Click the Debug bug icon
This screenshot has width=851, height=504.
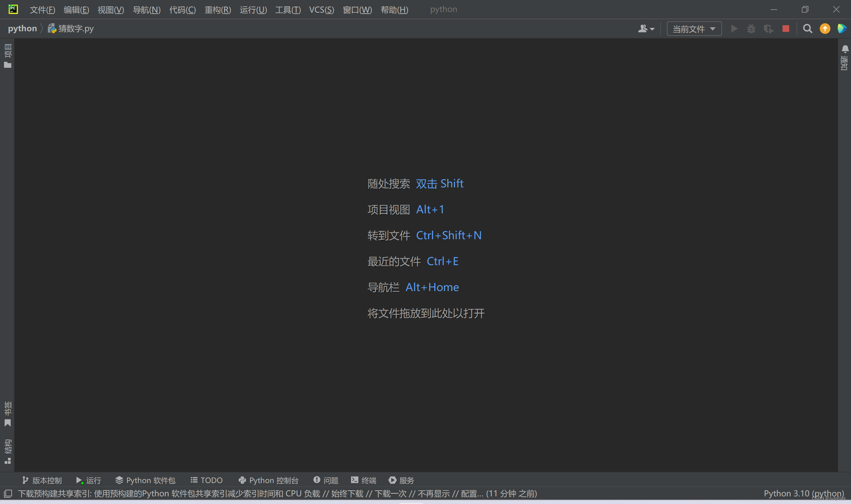coord(751,29)
